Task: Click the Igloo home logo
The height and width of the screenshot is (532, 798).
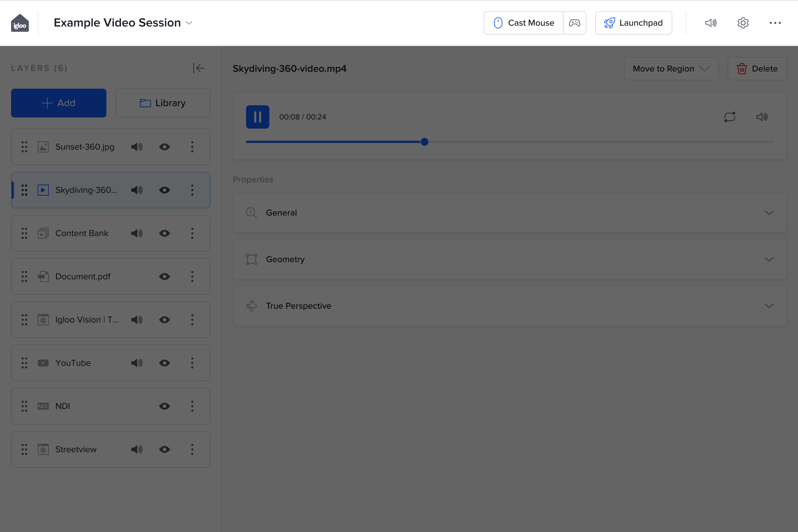Action: (x=20, y=23)
